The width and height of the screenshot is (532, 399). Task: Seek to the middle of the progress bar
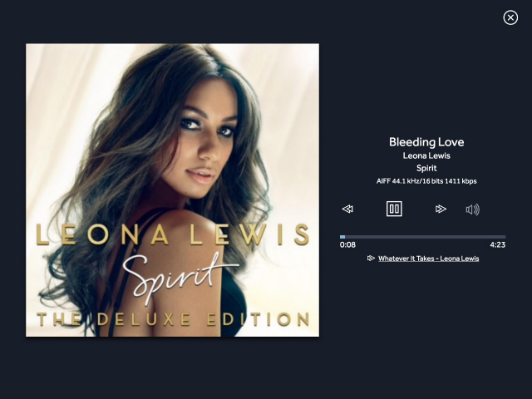click(423, 237)
